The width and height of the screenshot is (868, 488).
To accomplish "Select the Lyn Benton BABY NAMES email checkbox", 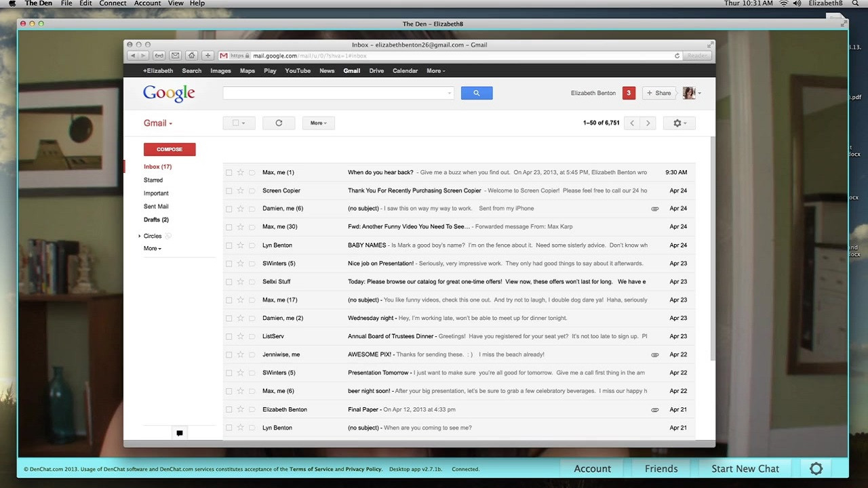I will click(229, 245).
